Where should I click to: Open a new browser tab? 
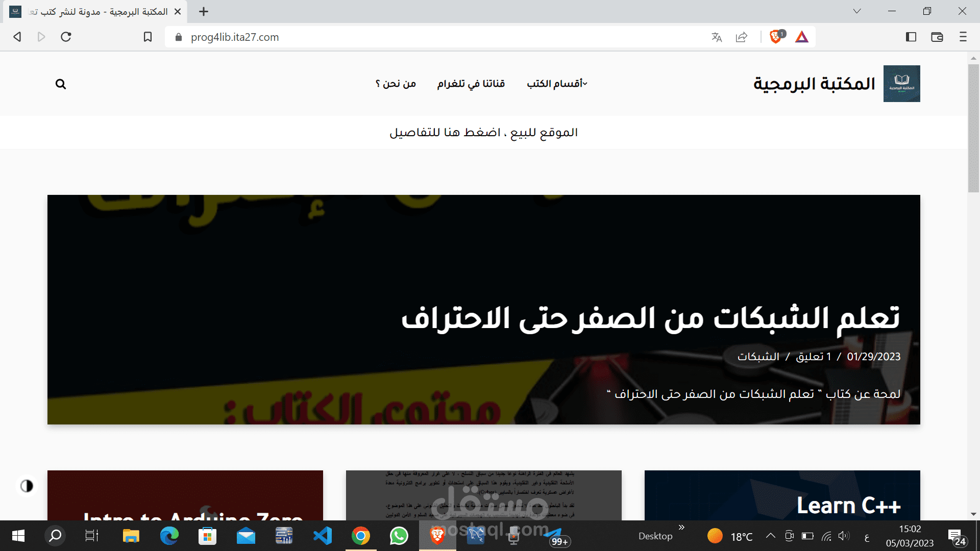pyautogui.click(x=204, y=11)
